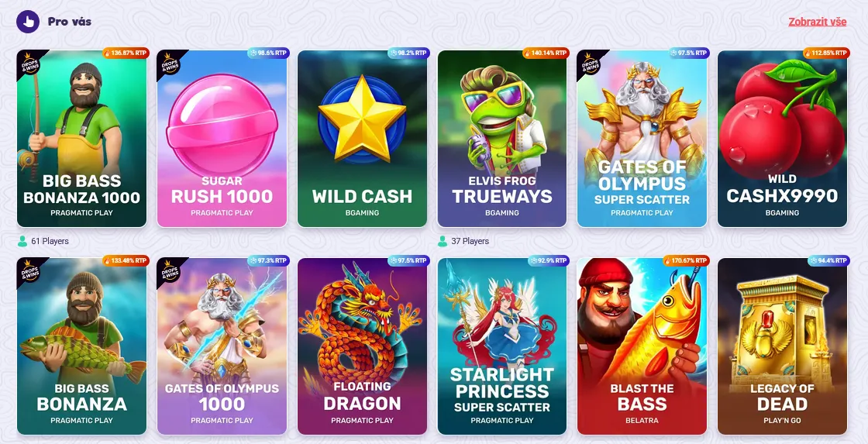
Task: Click the 136.87% RTP badge
Action: [x=126, y=53]
